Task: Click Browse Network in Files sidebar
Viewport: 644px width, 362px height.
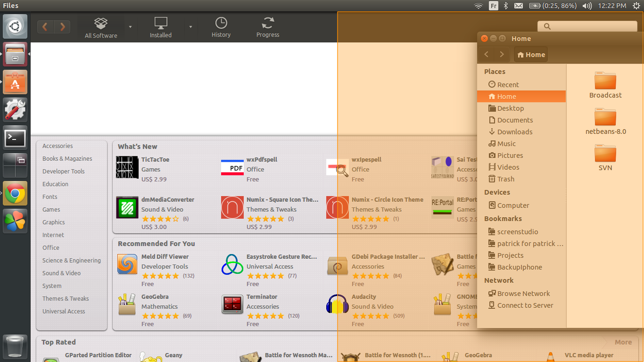Action: click(521, 294)
